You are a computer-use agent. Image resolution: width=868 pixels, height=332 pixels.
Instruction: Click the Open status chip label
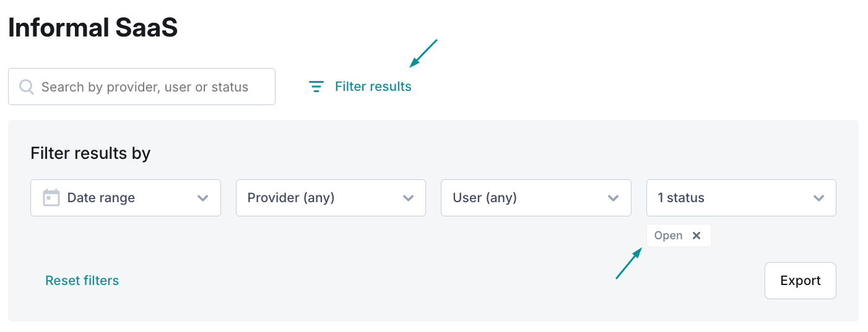669,236
